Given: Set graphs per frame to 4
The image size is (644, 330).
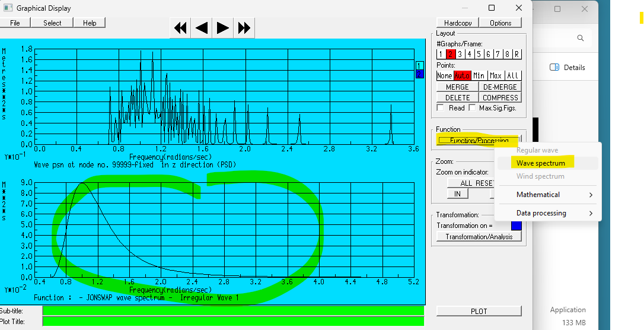Looking at the screenshot, I should [469, 54].
